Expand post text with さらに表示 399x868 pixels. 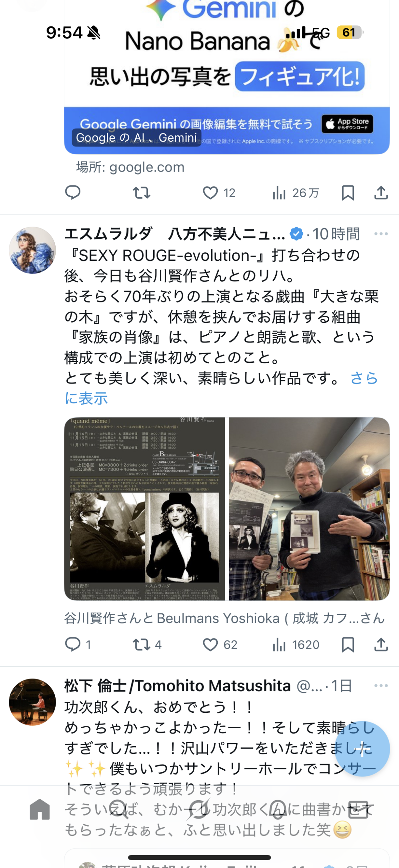221,388
